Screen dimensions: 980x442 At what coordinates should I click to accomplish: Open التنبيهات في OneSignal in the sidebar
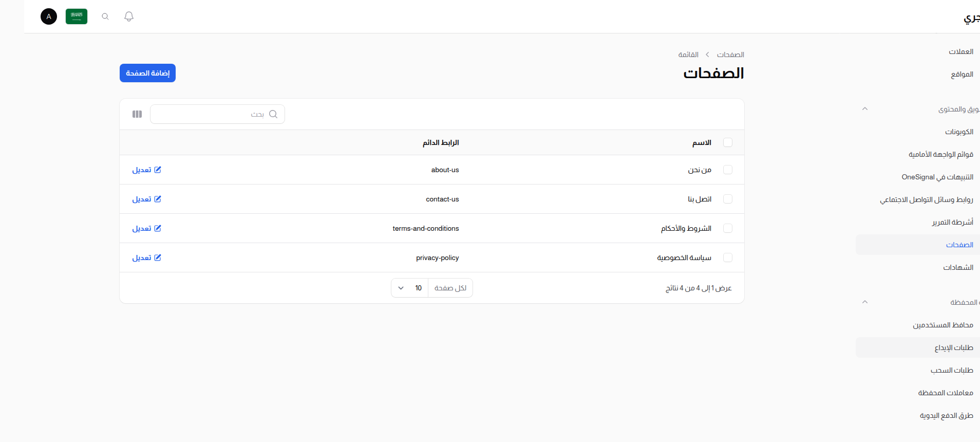click(x=937, y=177)
